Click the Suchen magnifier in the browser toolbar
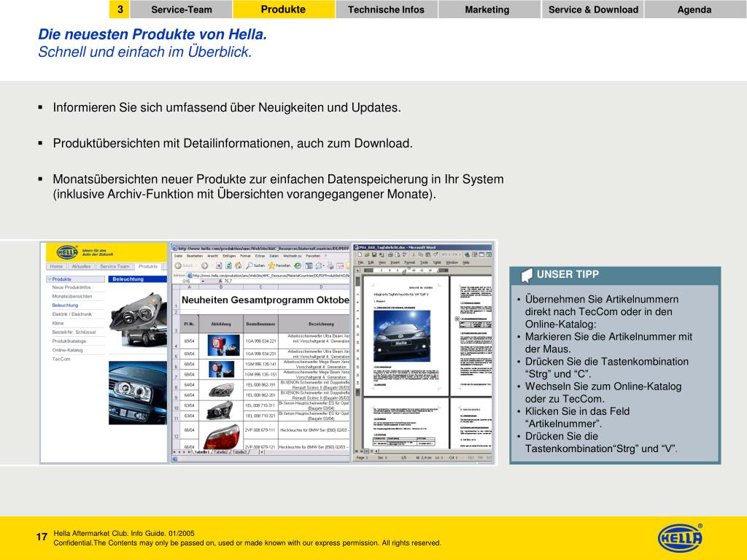The image size is (747, 560). [248, 265]
